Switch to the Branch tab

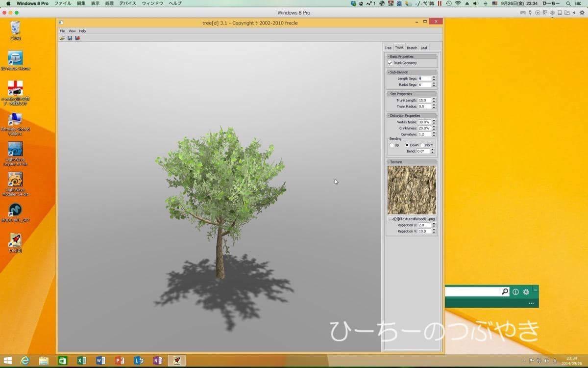[x=412, y=48]
